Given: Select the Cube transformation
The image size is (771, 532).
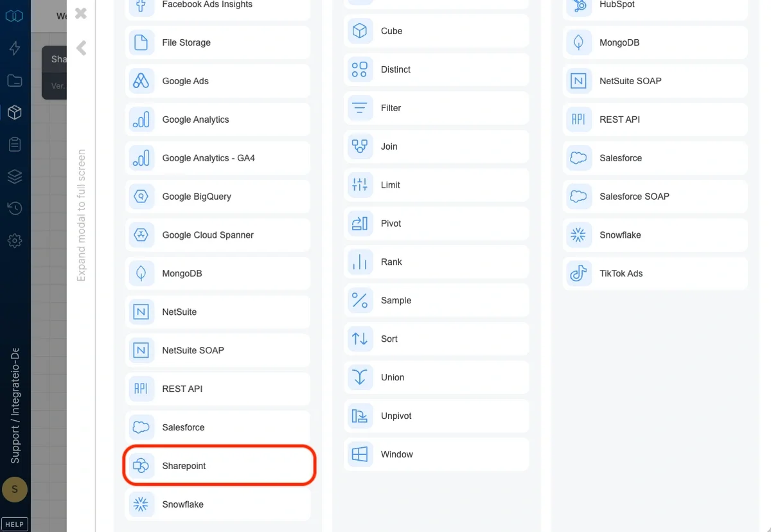Looking at the screenshot, I should tap(436, 31).
